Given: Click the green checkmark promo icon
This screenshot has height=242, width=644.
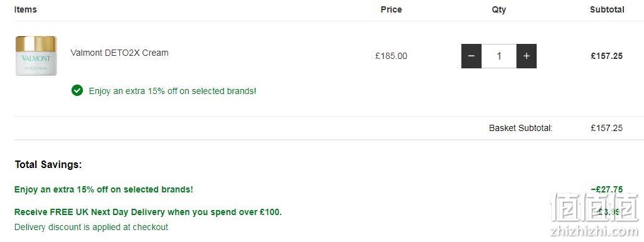Looking at the screenshot, I should pyautogui.click(x=77, y=91).
